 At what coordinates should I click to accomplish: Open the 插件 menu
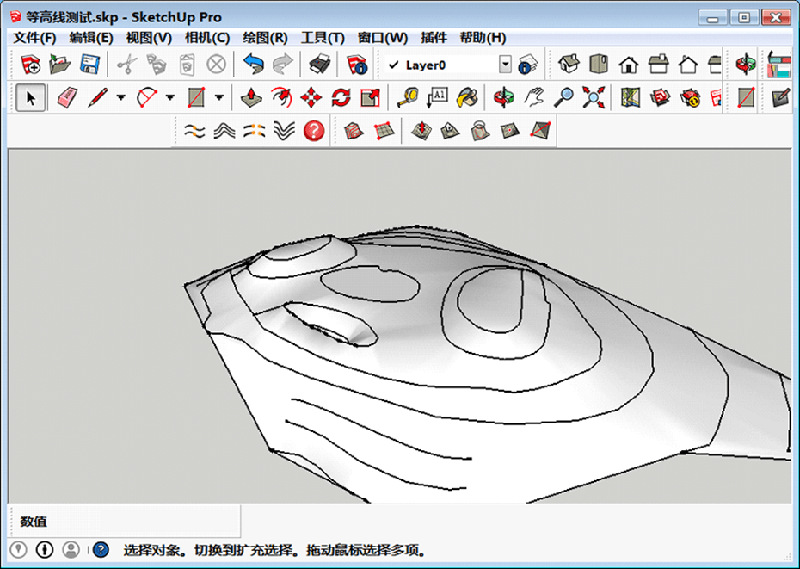click(433, 38)
